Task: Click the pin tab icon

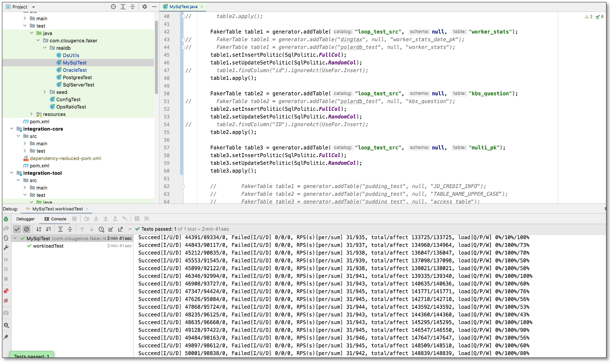Action: point(6,337)
